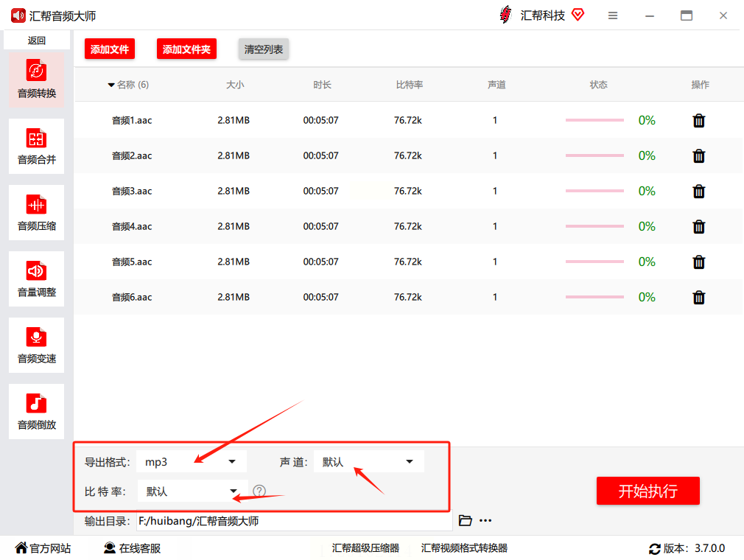This screenshot has height=560, width=744.
Task: Delete 音频1.aac with its trash icon
Action: [698, 121]
